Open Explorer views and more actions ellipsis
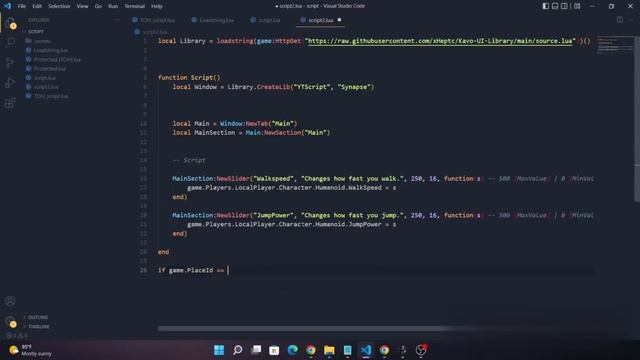640x360 pixels. point(117,20)
